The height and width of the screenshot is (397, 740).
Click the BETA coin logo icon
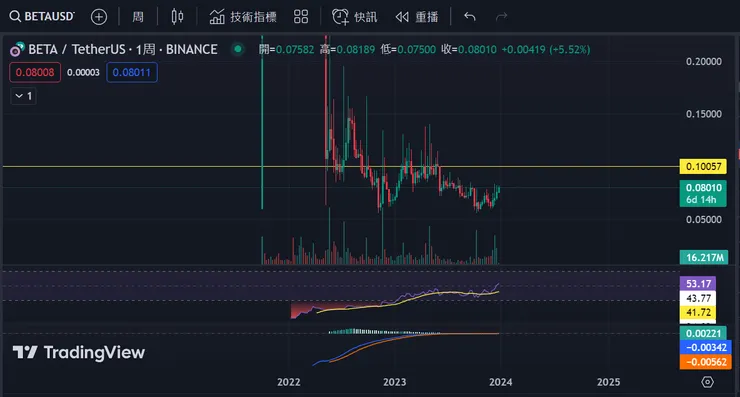pos(17,49)
